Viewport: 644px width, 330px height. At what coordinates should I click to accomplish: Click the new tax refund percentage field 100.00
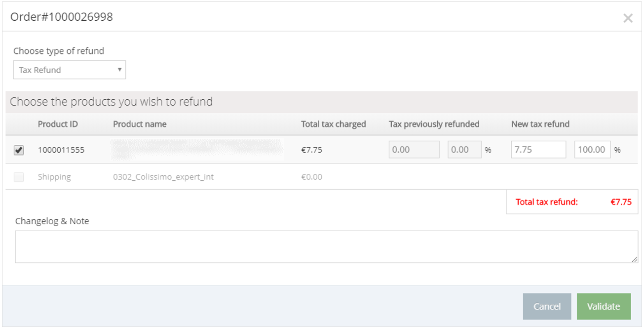click(x=592, y=150)
